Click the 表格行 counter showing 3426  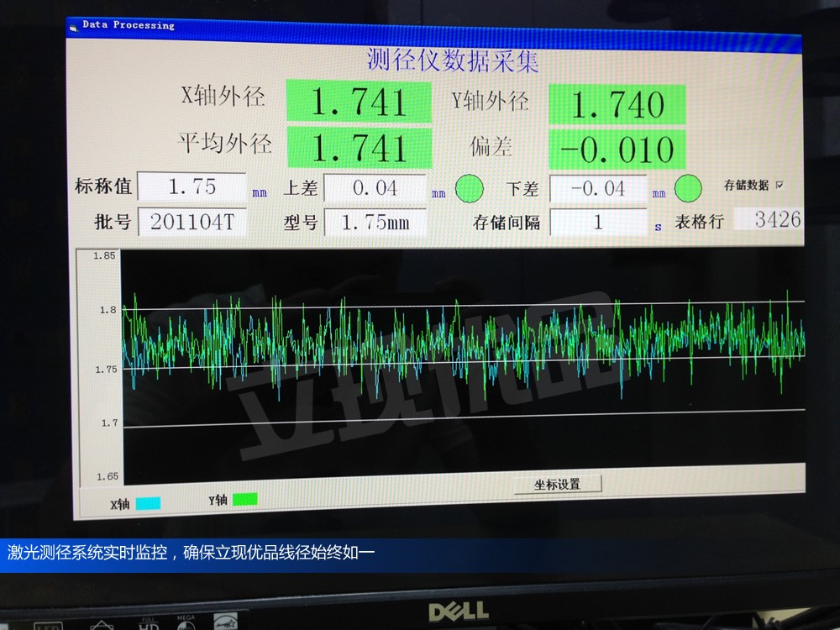(x=767, y=220)
